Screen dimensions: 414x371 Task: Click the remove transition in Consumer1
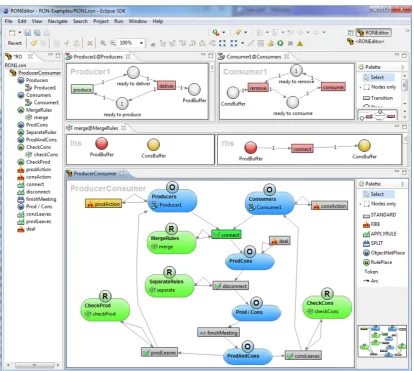click(x=258, y=88)
